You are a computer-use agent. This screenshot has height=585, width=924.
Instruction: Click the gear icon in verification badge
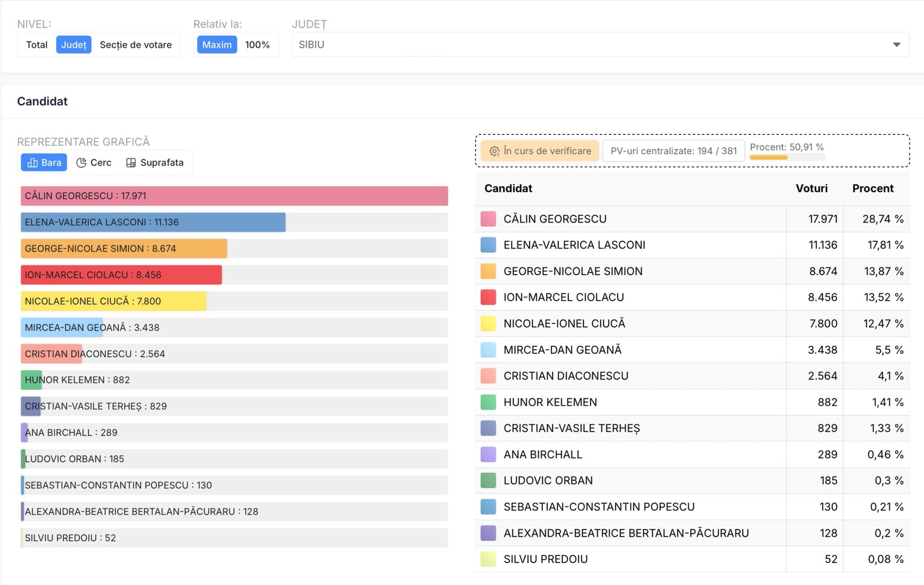(494, 151)
